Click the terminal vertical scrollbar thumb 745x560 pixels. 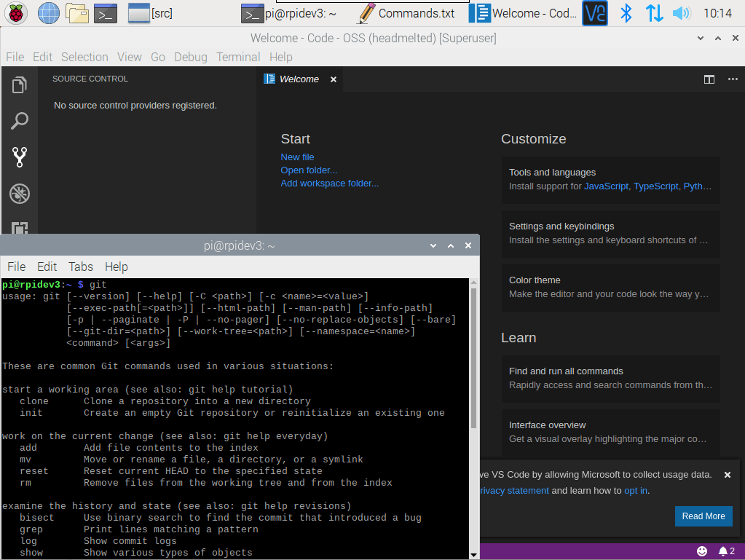pyautogui.click(x=473, y=358)
